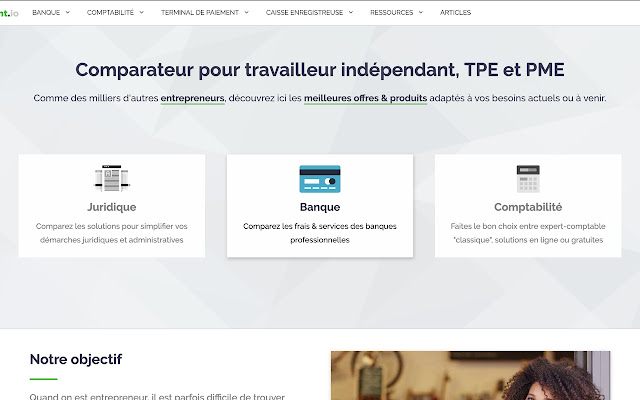
Task: Open the COMPTABILITÉ navigation menu
Action: coord(110,13)
